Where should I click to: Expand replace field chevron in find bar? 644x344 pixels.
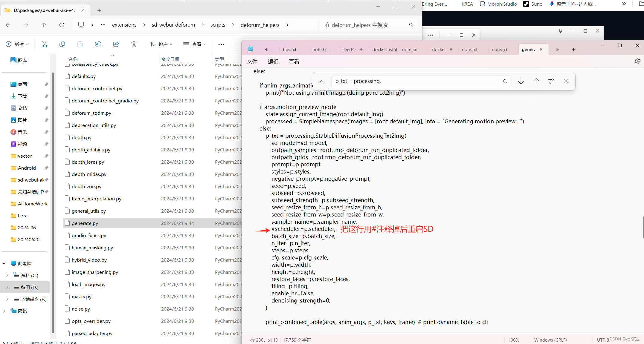click(x=322, y=81)
